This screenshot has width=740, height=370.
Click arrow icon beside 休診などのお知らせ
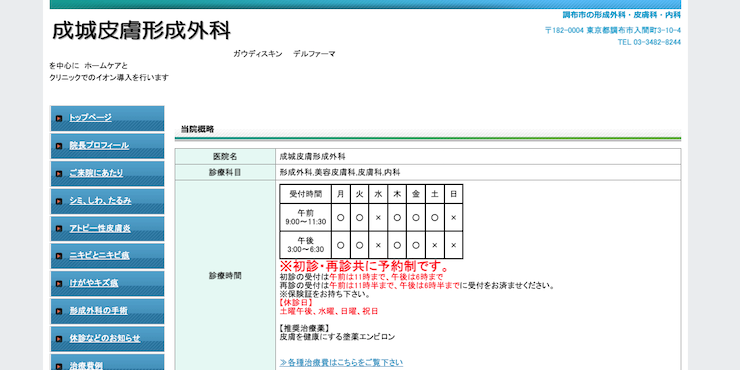click(x=59, y=339)
